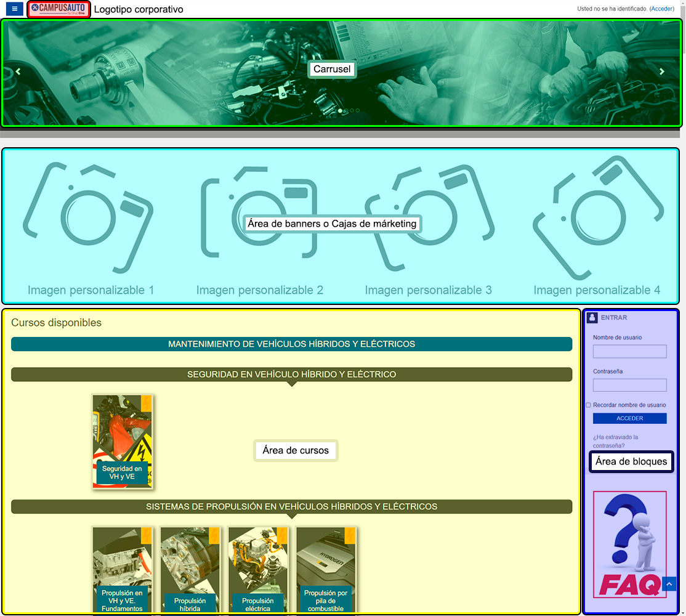Click the forgotten password link
686x616 pixels.
(615, 441)
